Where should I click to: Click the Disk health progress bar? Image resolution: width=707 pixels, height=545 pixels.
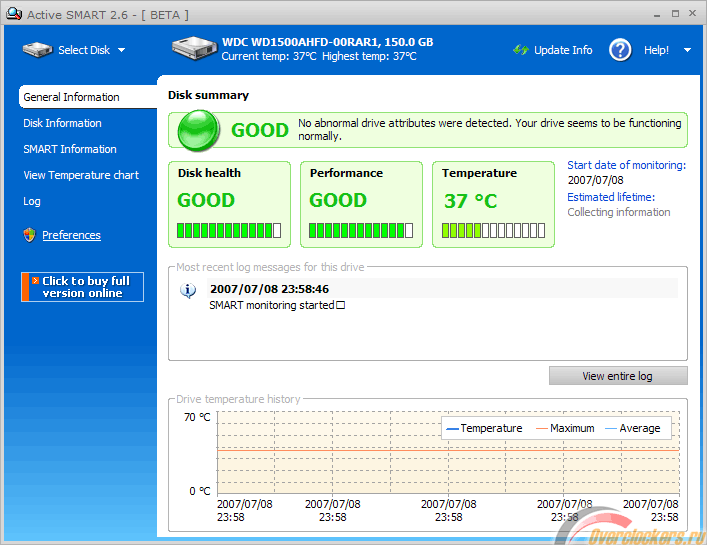tap(229, 230)
